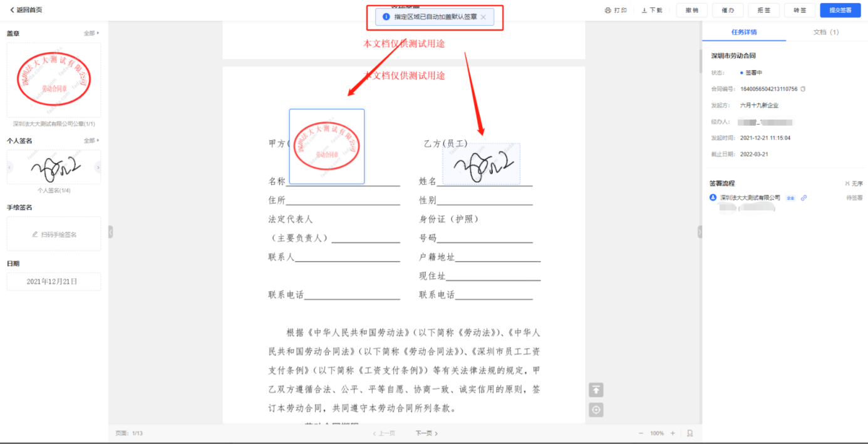Click the contract number 1640056504213110756

(x=769, y=89)
